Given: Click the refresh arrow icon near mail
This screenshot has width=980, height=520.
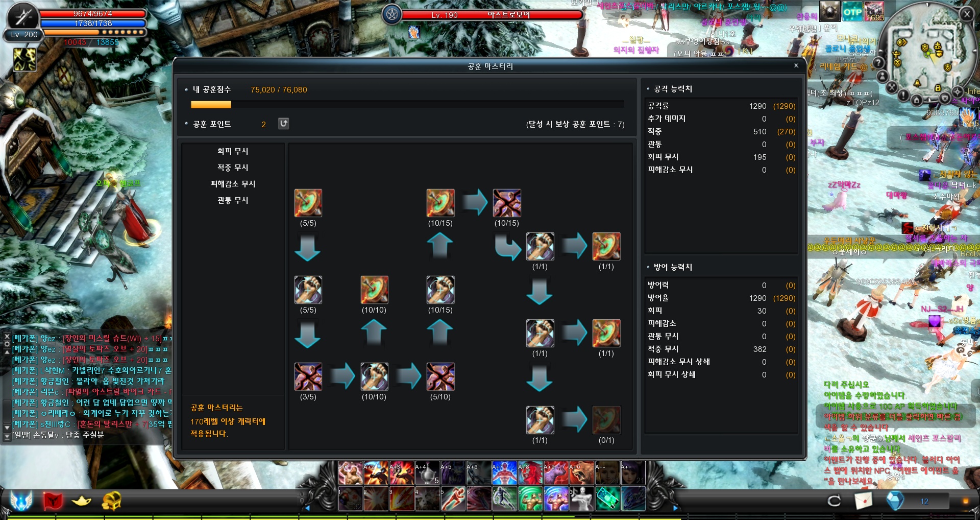Looking at the screenshot, I should click(x=834, y=501).
